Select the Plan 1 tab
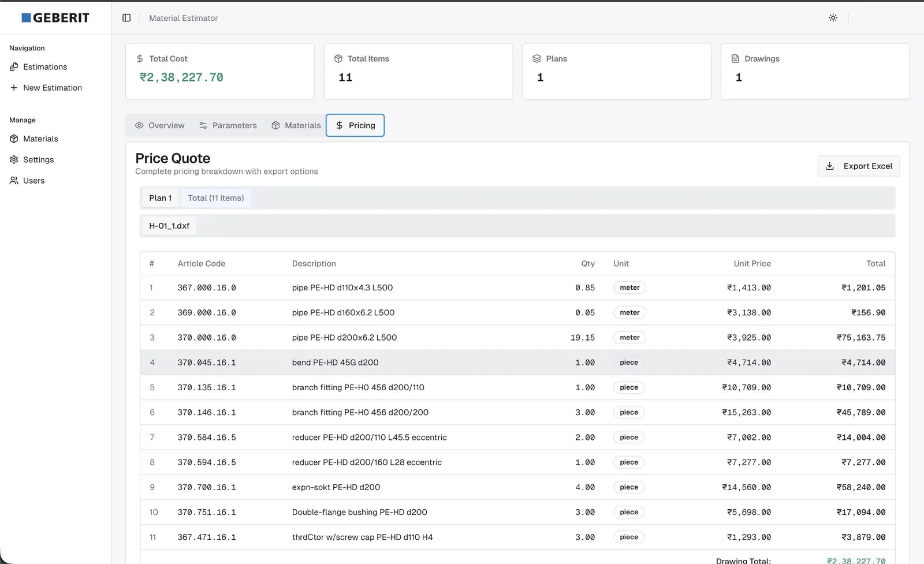The height and width of the screenshot is (564, 924). (161, 198)
